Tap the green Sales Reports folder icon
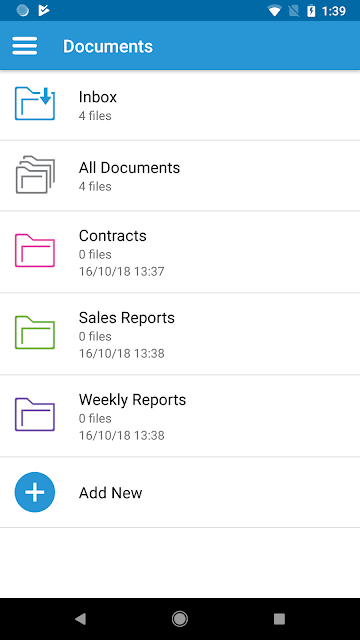This screenshot has height=640, width=360. tap(35, 332)
